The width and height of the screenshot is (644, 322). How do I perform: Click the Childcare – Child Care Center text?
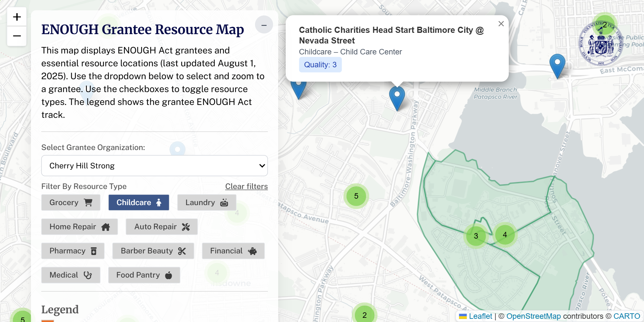[x=350, y=52]
